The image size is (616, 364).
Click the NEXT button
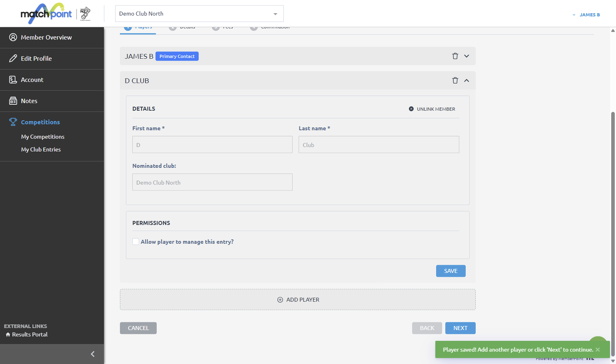coord(460,328)
